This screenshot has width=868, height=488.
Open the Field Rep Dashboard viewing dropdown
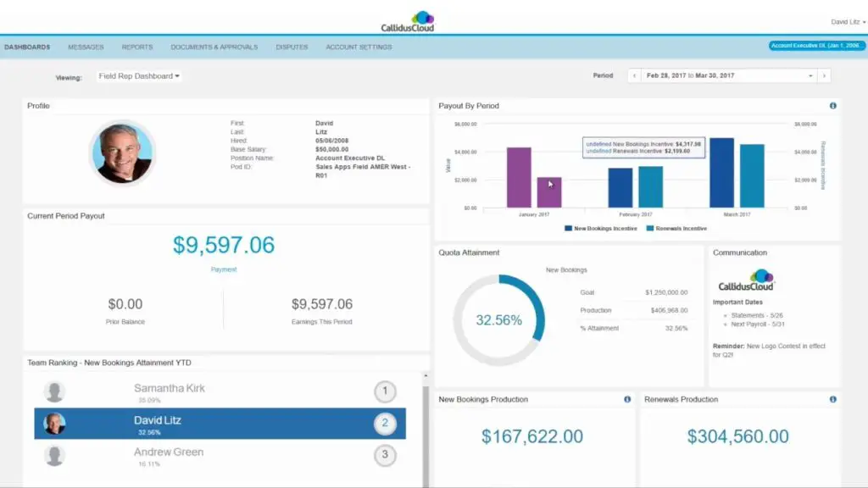[139, 76]
